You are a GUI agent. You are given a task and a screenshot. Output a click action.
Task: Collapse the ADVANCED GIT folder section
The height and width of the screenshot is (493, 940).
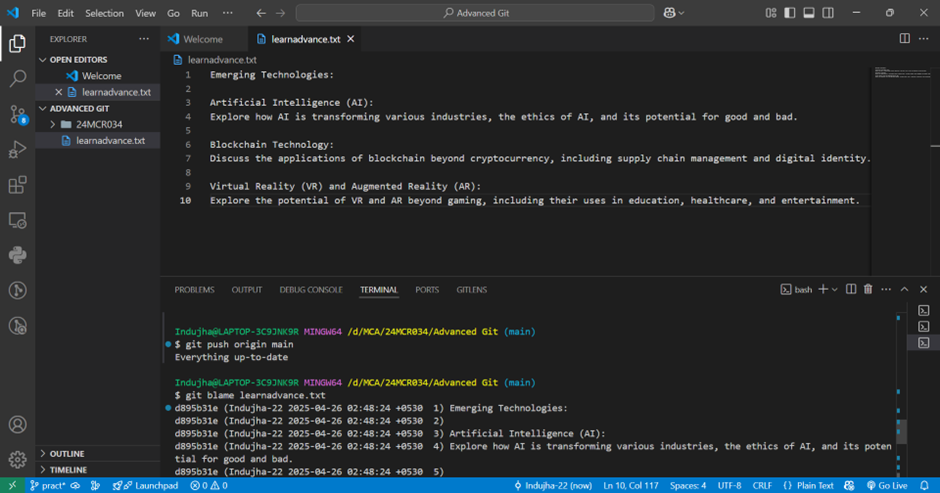(98, 109)
